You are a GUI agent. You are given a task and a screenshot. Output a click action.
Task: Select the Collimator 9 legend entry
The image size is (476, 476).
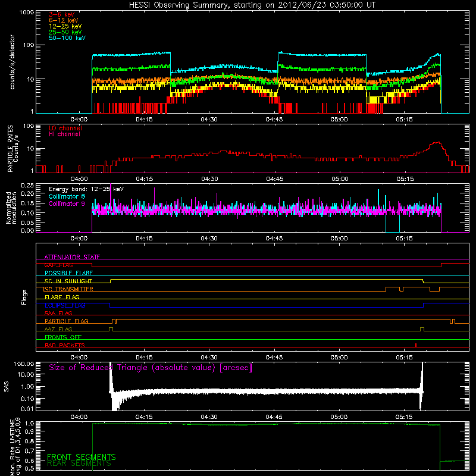(67, 203)
